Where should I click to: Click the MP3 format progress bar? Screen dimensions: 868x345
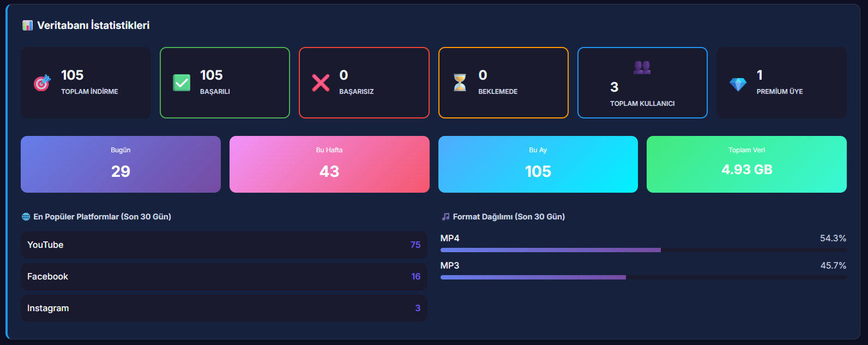pyautogui.click(x=643, y=277)
